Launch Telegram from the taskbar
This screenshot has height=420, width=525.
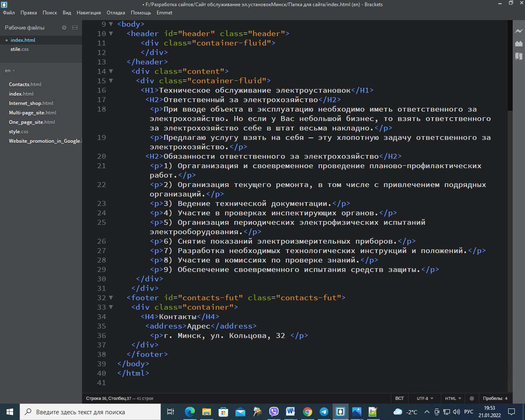324,412
